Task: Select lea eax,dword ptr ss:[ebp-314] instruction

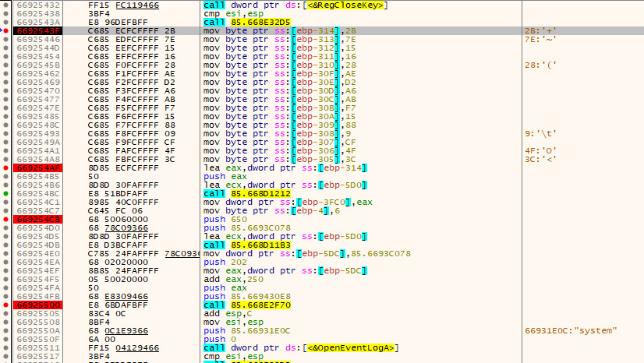Action: [x=285, y=167]
